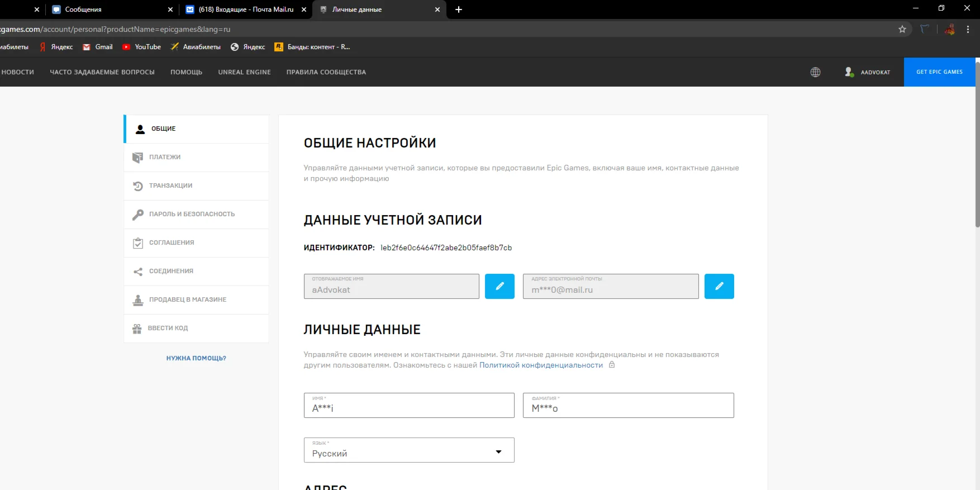The height and width of the screenshot is (490, 980).
Task: Open Chrome three-dot menu
Action: 968,29
